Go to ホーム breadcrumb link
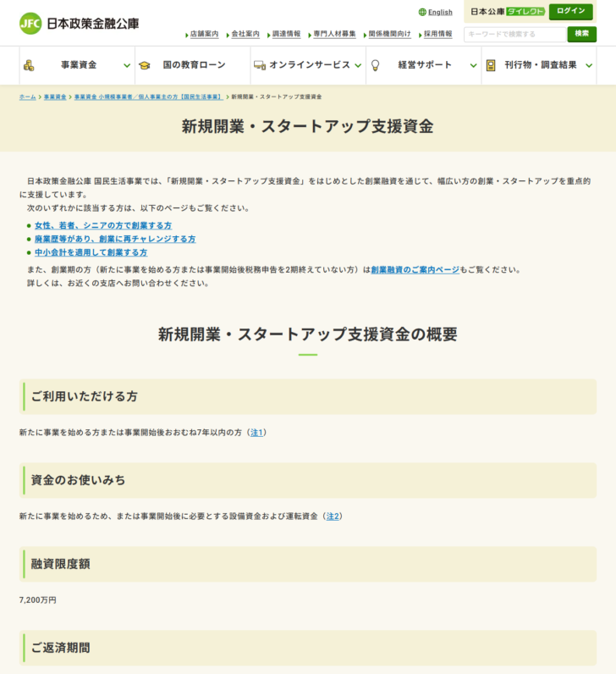Image resolution: width=616 pixels, height=674 pixels. (x=27, y=97)
